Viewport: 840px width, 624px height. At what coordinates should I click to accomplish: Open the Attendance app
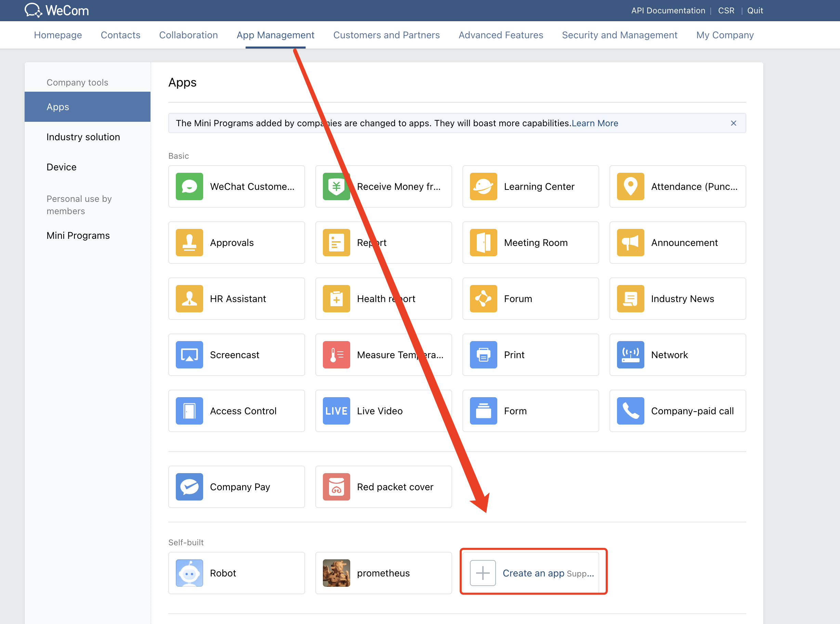pos(678,186)
